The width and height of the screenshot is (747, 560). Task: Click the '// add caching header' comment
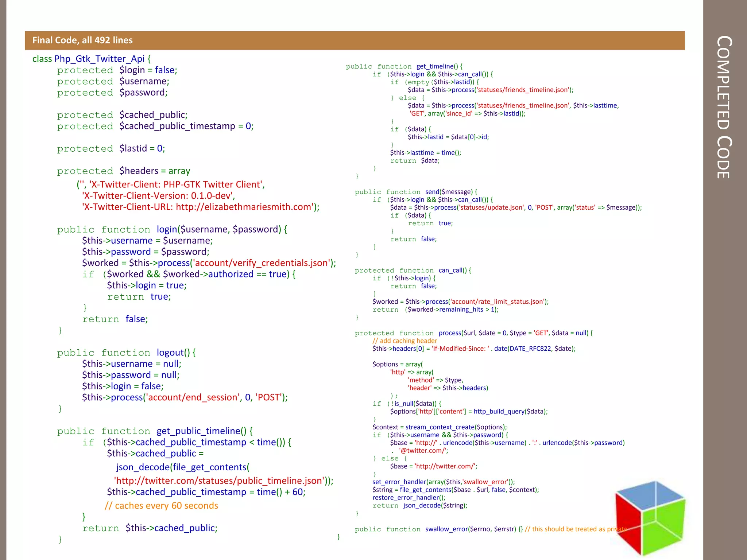tap(405, 341)
